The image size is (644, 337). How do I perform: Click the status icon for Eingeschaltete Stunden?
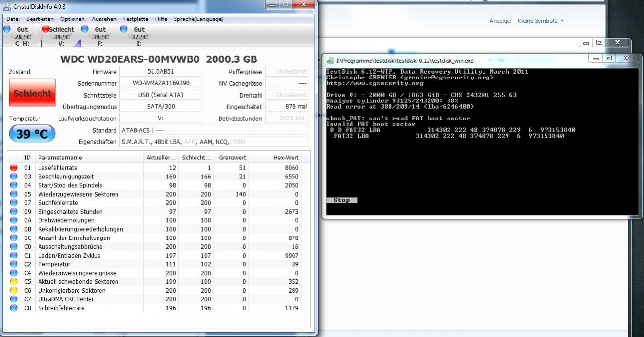[x=14, y=212]
